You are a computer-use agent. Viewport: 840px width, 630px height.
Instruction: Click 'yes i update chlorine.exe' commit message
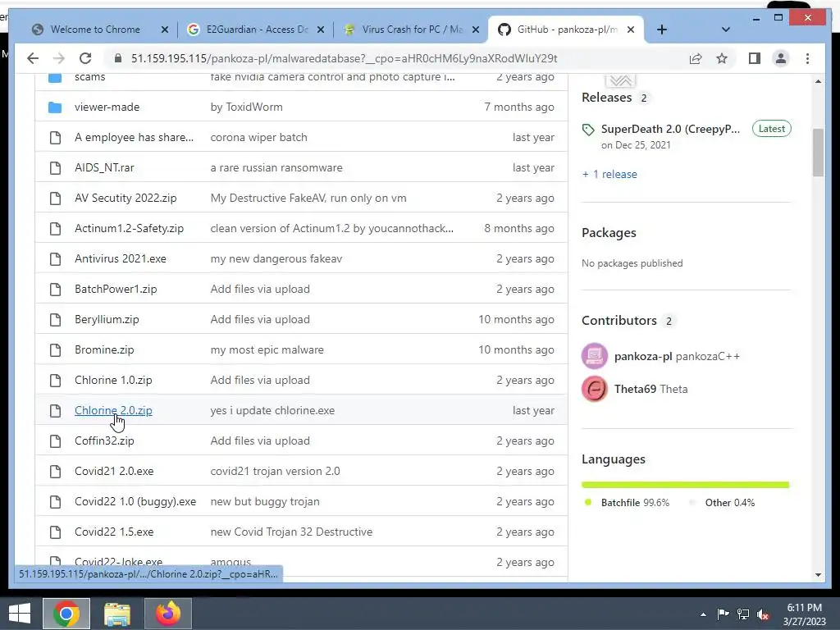[272, 410]
